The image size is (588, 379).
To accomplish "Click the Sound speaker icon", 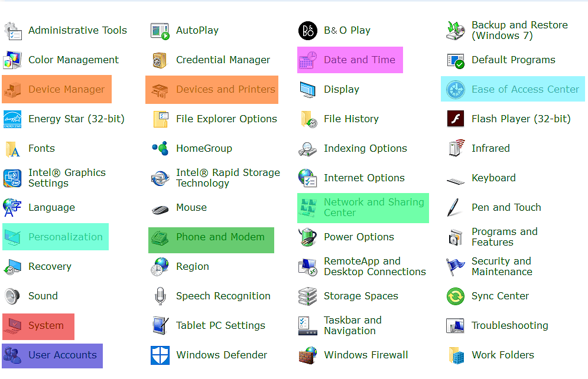I will (12, 296).
